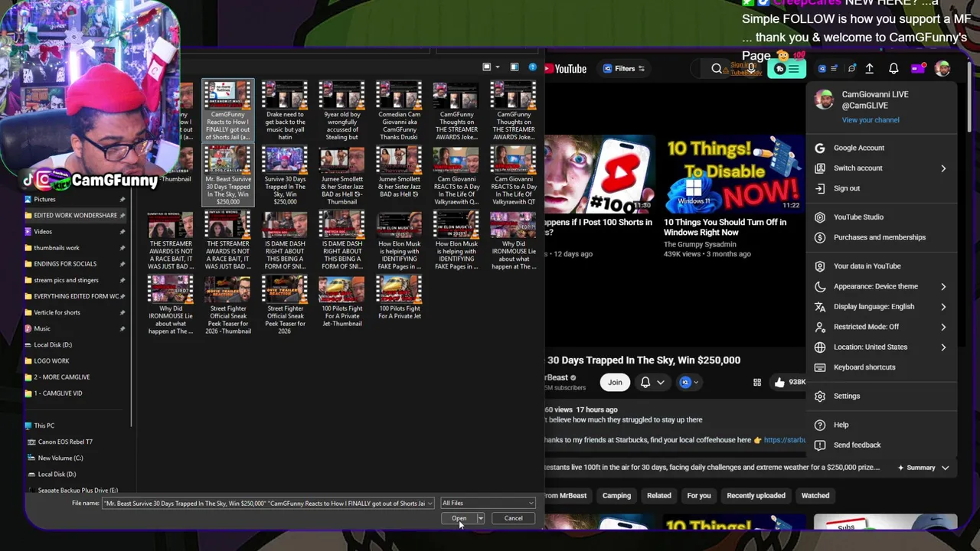Select the EDITED WORK WONDERSHARE folder

pos(75,216)
